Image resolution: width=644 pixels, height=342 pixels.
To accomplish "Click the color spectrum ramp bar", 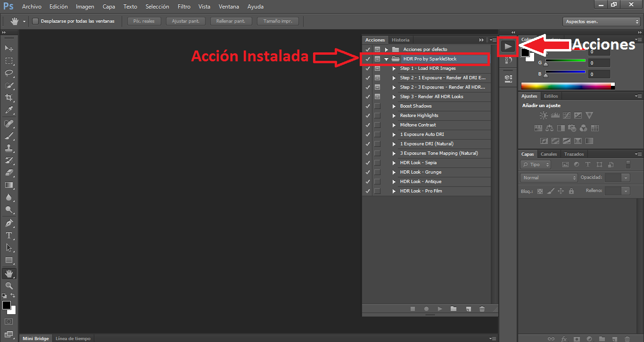I will [x=568, y=86].
